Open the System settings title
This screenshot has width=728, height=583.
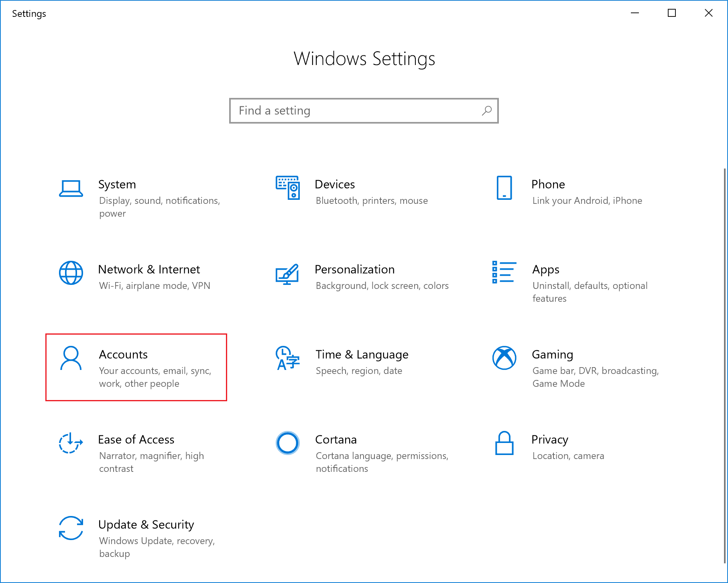pos(117,185)
